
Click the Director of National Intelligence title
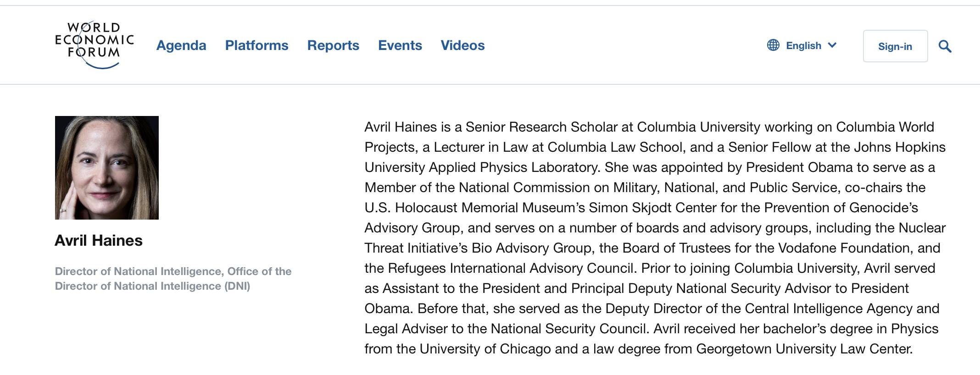(x=173, y=279)
